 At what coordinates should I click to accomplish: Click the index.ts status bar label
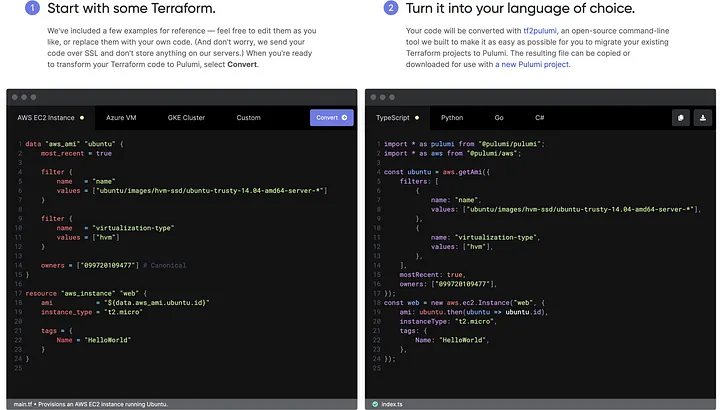coord(392,404)
